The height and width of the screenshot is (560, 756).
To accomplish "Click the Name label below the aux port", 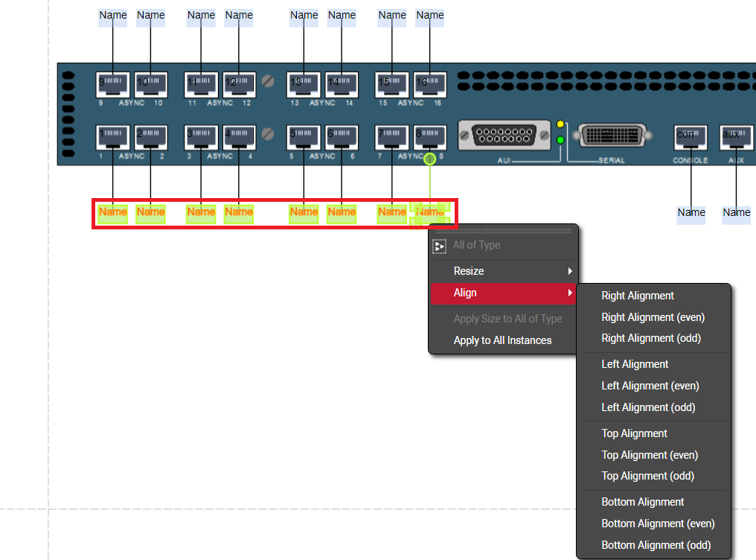I will (736, 213).
